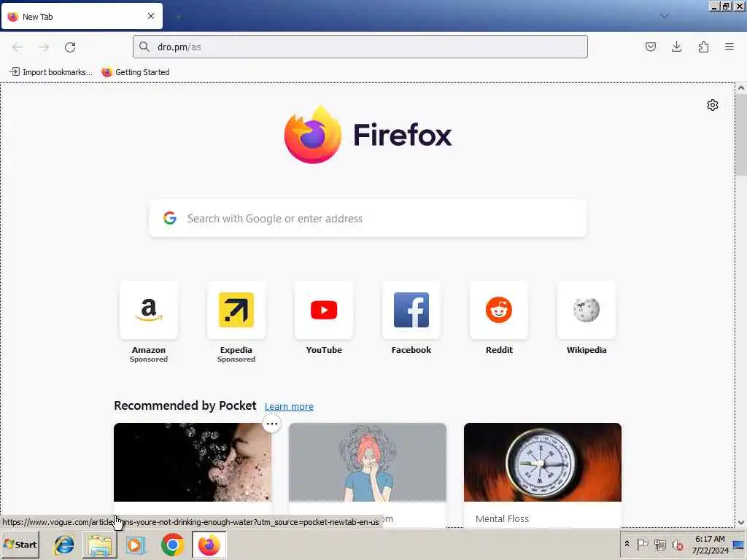Viewport: 747px width, 560px height.
Task: Open Windows Explorer from taskbar
Action: (x=99, y=545)
